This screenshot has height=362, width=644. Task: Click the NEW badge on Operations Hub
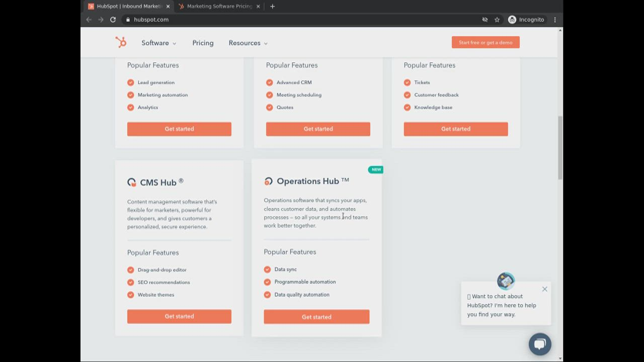tap(376, 169)
